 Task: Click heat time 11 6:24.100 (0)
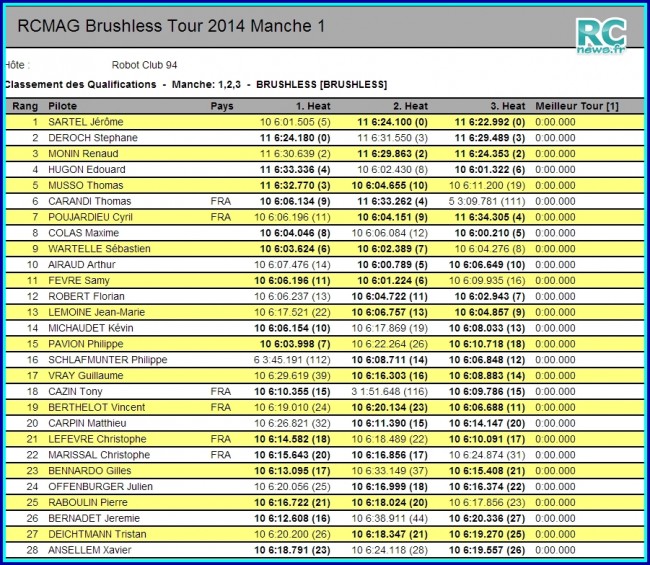[x=393, y=122]
